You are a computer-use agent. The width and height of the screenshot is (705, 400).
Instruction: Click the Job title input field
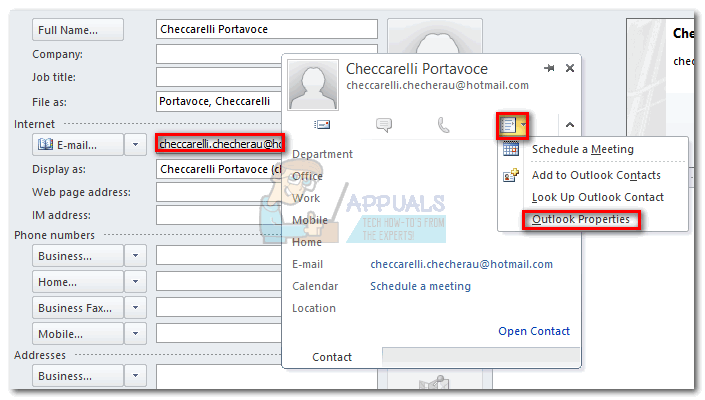219,77
